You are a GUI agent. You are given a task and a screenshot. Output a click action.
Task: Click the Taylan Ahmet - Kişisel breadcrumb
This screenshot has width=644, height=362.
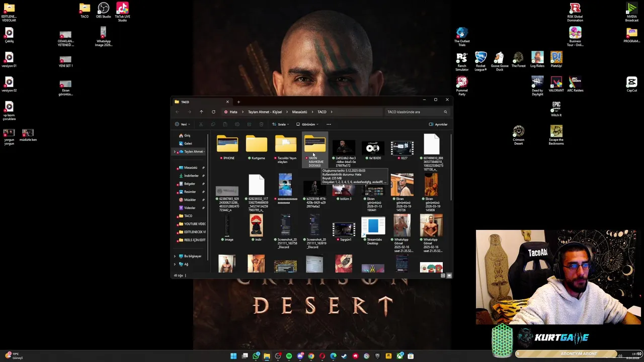(265, 112)
